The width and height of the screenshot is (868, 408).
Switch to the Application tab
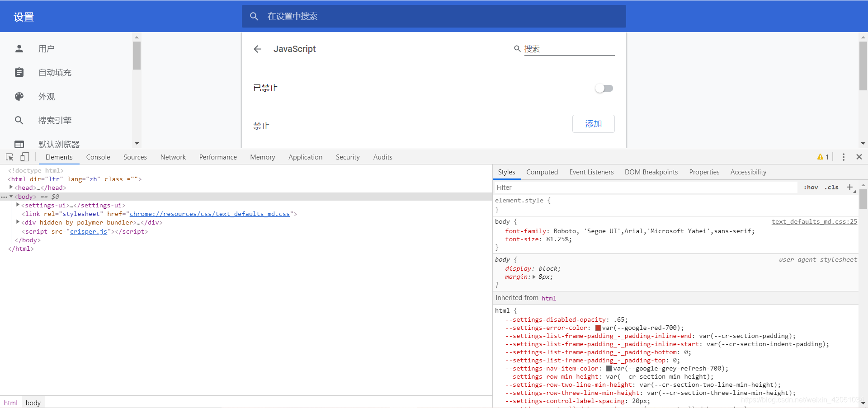point(306,157)
